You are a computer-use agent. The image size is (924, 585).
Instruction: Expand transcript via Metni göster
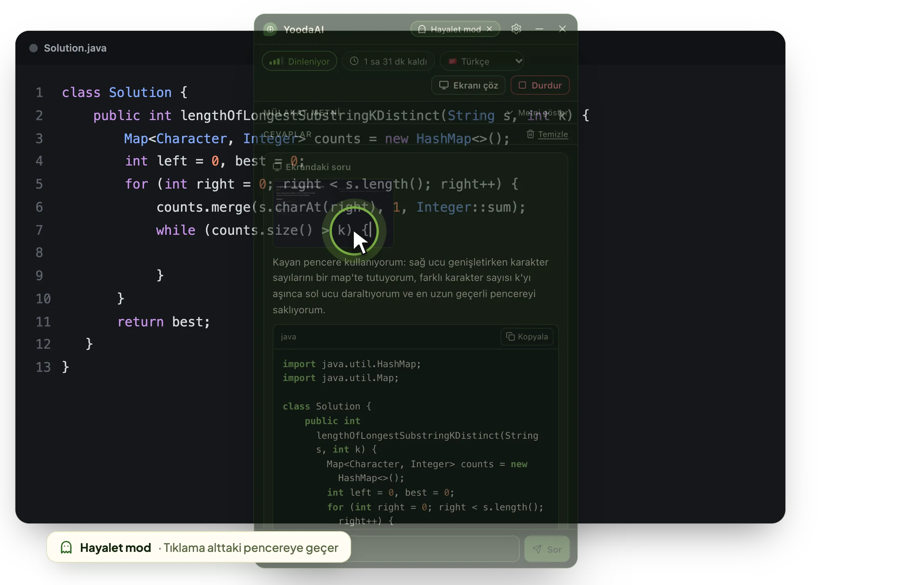point(538,112)
